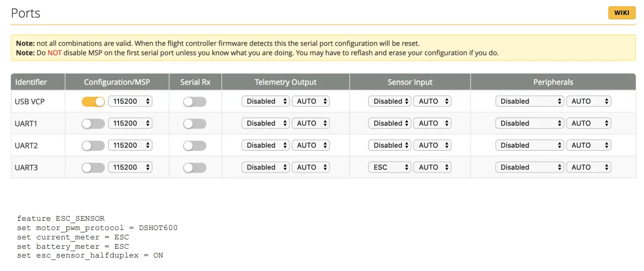The width and height of the screenshot is (644, 271).
Task: Click the Peripherals column header
Action: pyautogui.click(x=553, y=82)
